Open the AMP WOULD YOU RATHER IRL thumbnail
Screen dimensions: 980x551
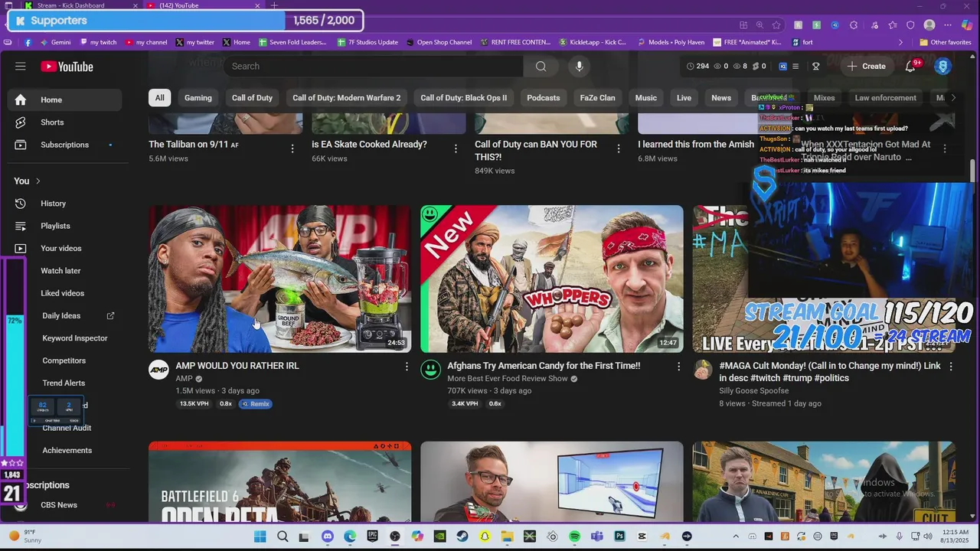(279, 279)
